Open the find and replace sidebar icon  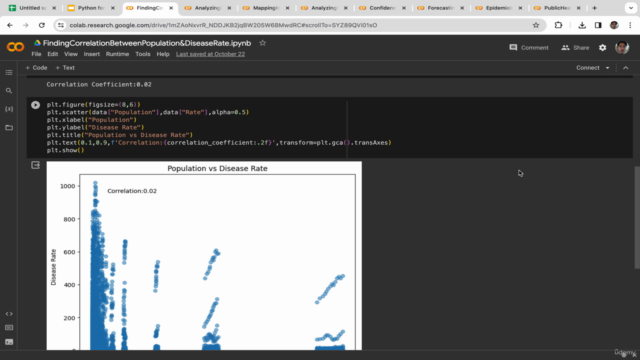(x=9, y=91)
